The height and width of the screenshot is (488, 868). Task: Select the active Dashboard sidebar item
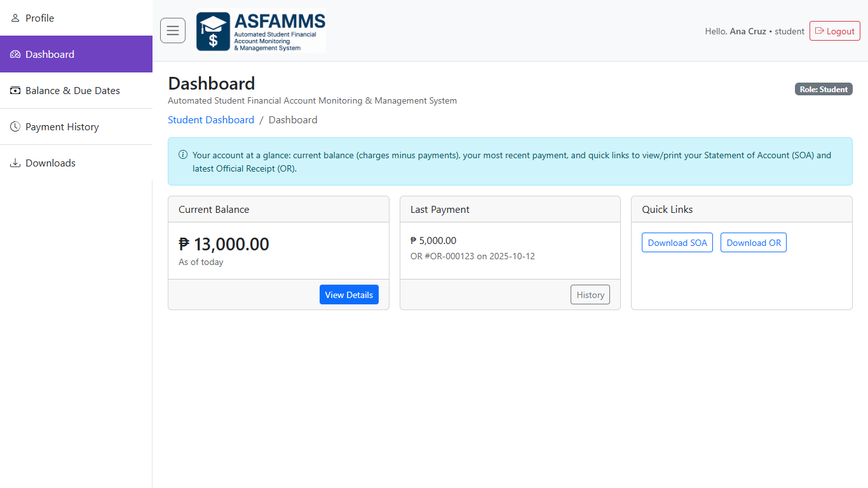point(50,55)
